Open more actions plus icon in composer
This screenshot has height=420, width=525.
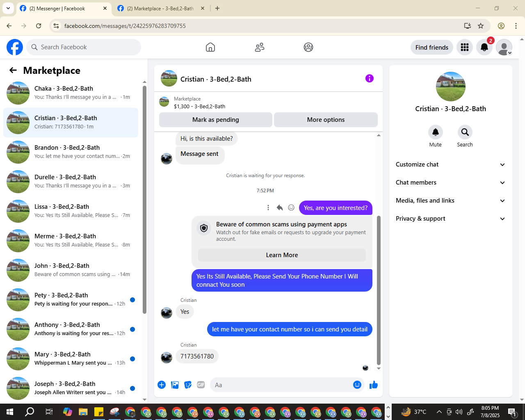pos(162,385)
